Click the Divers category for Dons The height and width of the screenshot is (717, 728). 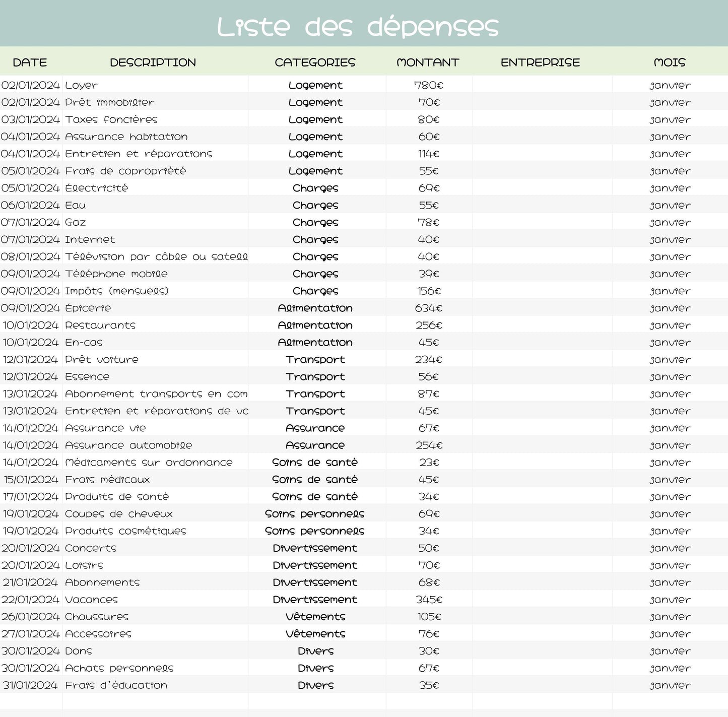click(315, 650)
